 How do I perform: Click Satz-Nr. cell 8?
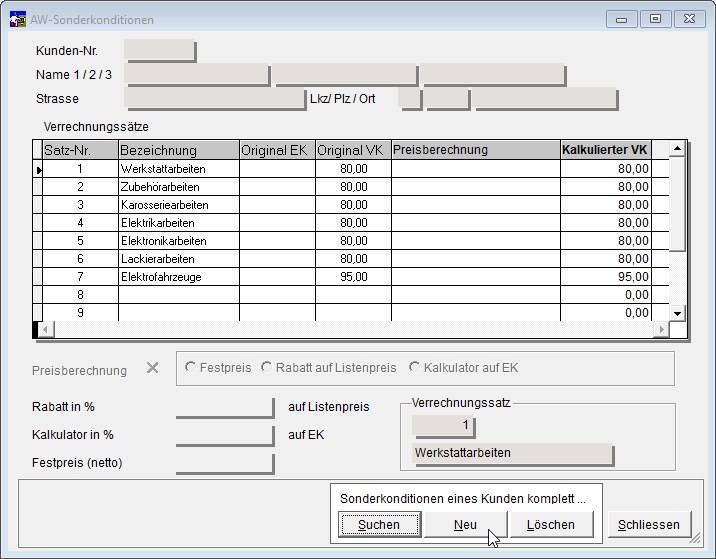(80, 295)
